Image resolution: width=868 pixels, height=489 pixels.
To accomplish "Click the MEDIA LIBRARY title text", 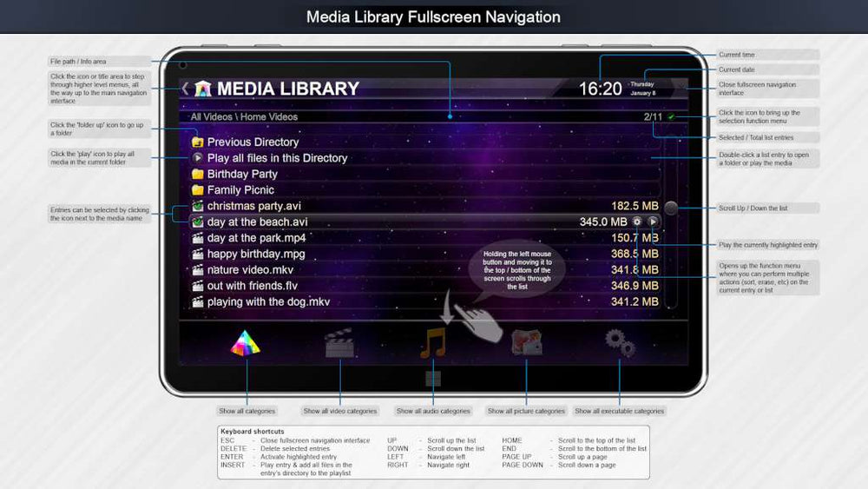I will [x=288, y=89].
